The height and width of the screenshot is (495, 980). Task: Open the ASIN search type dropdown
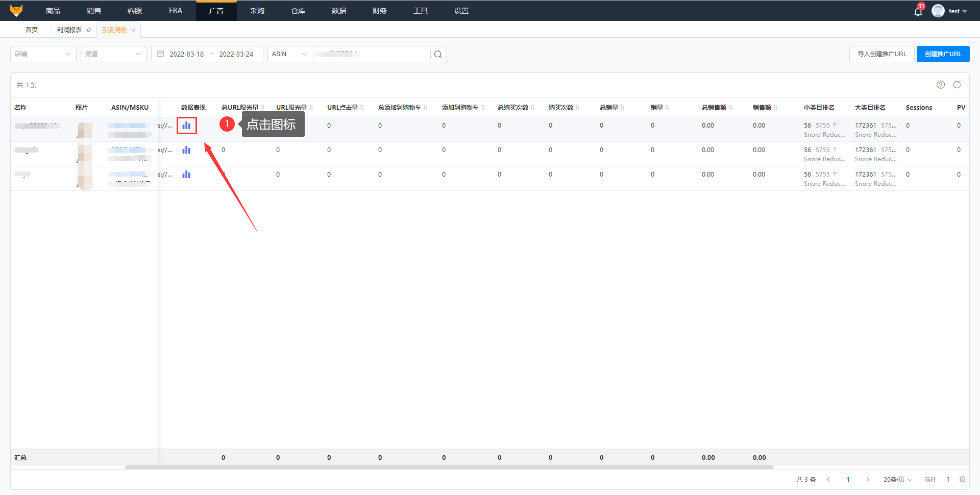coord(290,54)
